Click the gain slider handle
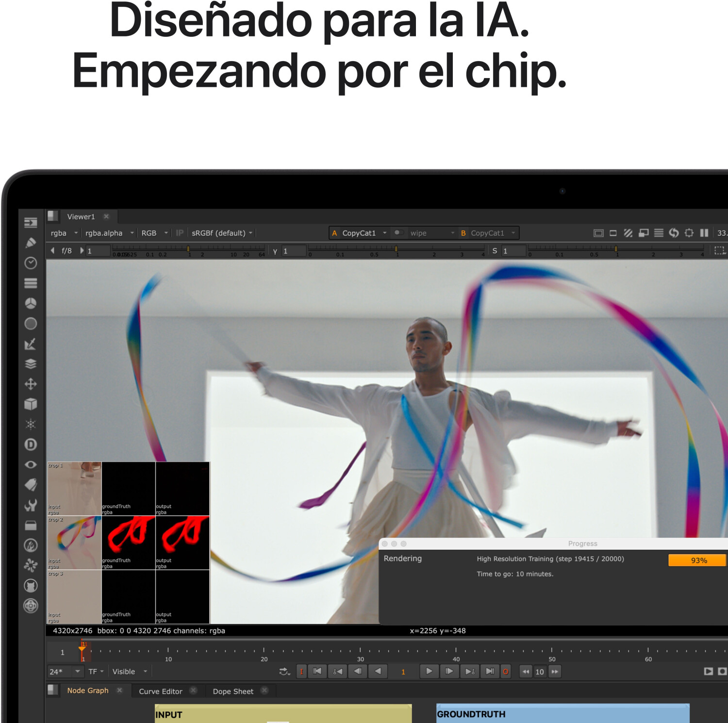 pyautogui.click(x=188, y=249)
